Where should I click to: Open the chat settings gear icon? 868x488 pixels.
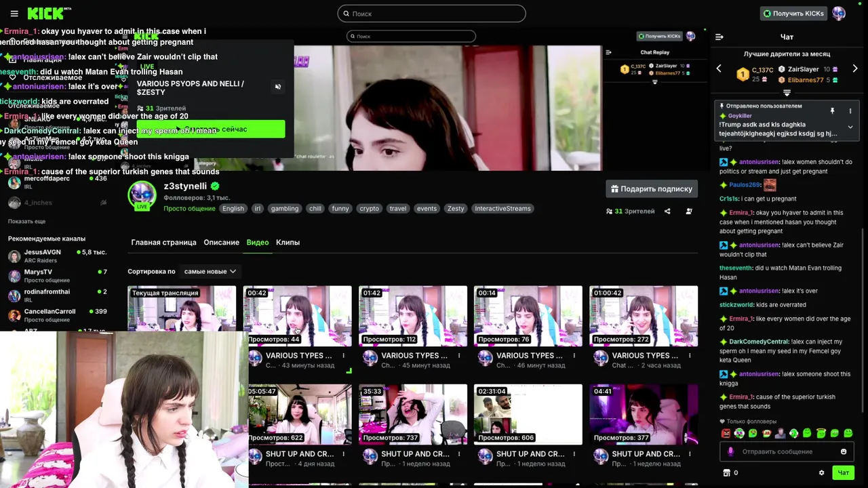(821, 472)
